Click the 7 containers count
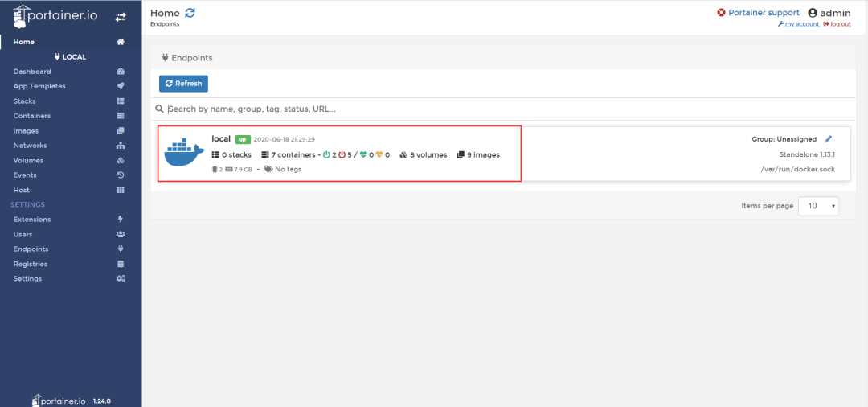This screenshot has width=868, height=407. click(x=288, y=155)
